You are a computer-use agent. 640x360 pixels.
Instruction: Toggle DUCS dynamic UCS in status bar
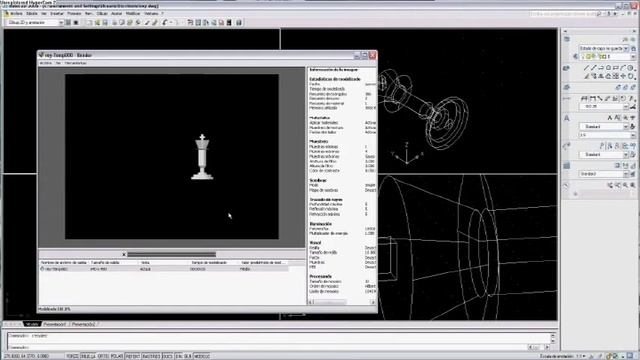168,356
